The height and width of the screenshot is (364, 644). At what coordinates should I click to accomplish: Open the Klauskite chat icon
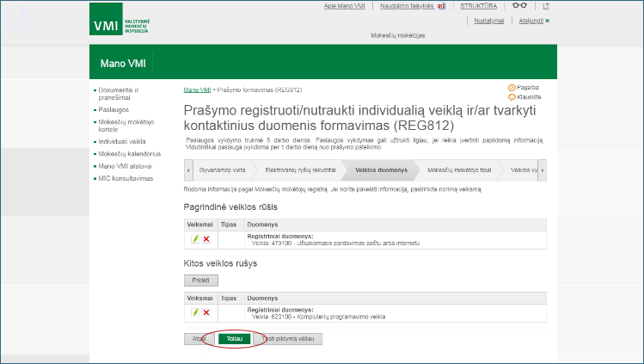click(512, 97)
